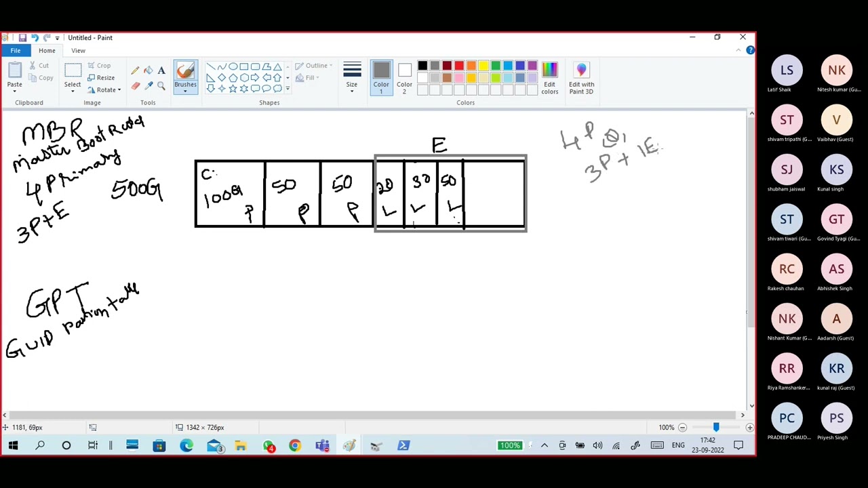Image resolution: width=868 pixels, height=488 pixels.
Task: Click the Cut button
Action: (38, 66)
